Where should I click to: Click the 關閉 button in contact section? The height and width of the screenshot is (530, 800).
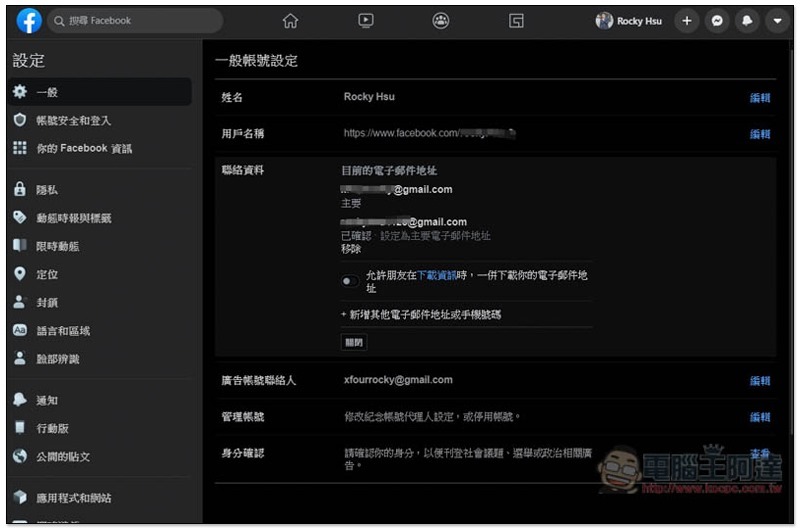[354, 342]
